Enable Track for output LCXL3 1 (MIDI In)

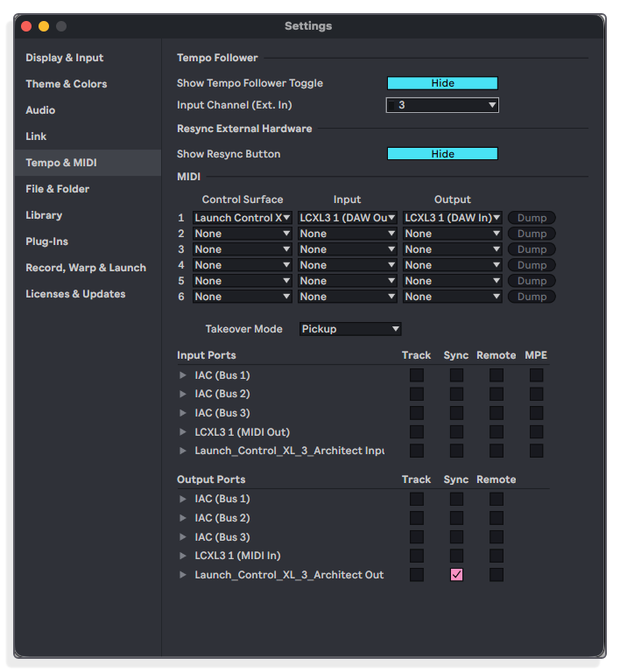click(417, 556)
